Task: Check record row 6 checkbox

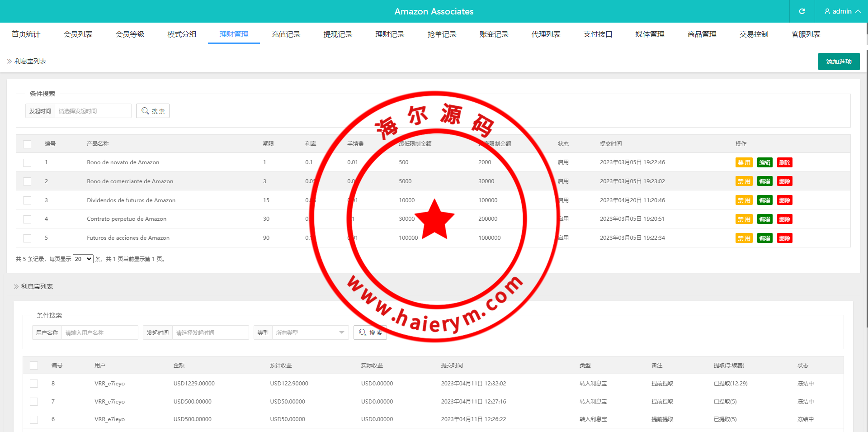Action: (x=34, y=419)
